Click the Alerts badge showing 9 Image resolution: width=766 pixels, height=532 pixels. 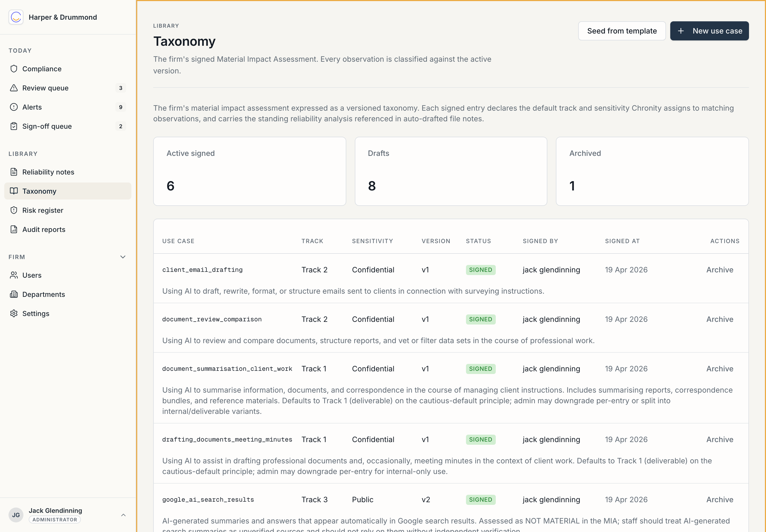121,107
